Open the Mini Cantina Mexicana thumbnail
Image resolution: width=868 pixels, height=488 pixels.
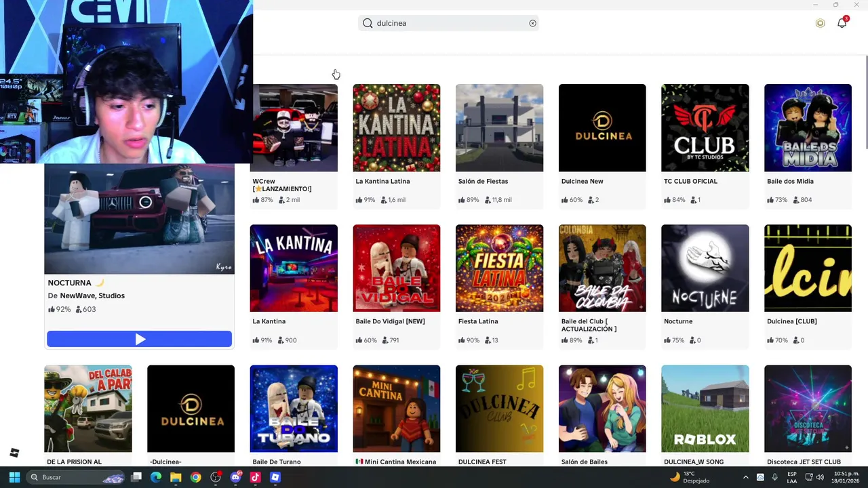(397, 409)
